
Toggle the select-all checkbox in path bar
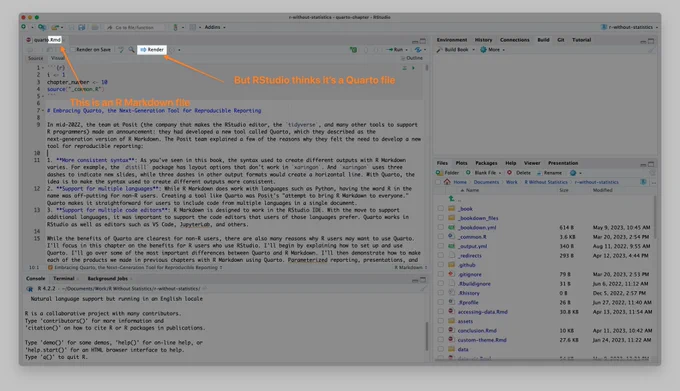(x=438, y=182)
